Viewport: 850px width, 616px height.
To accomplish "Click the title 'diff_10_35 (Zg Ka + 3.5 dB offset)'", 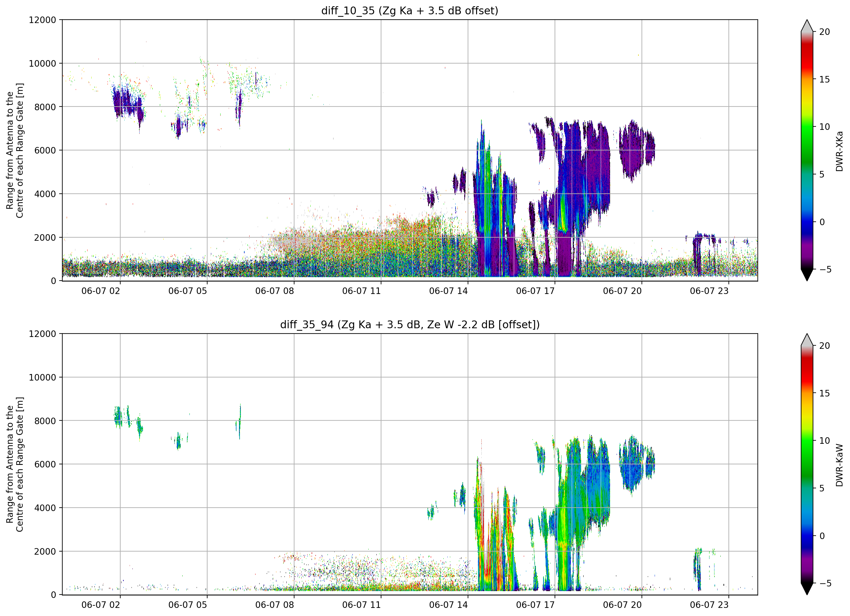I will click(x=410, y=11).
